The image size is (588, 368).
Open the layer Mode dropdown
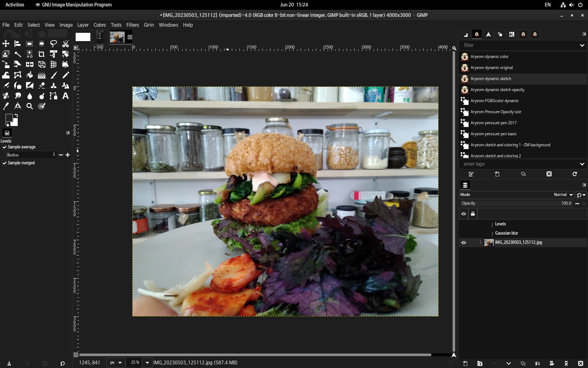563,195
